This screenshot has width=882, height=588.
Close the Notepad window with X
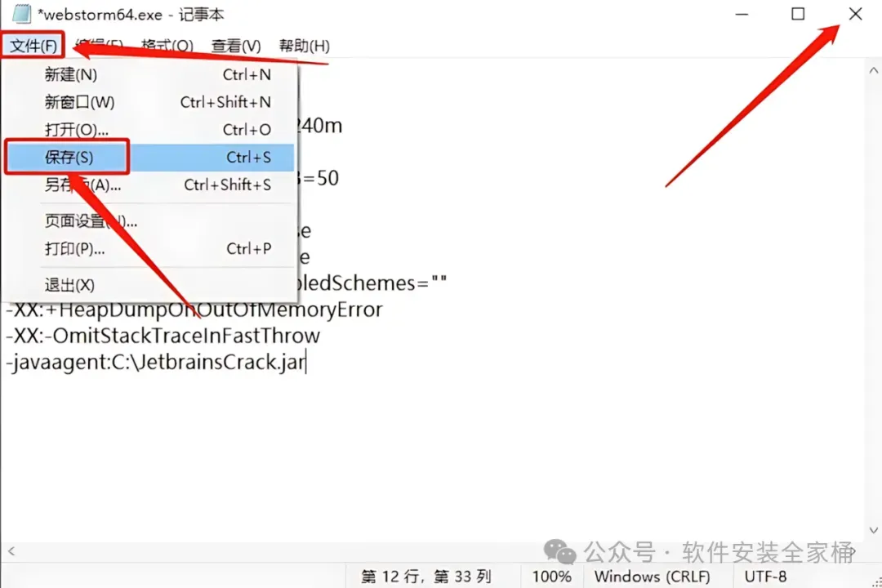(x=855, y=14)
